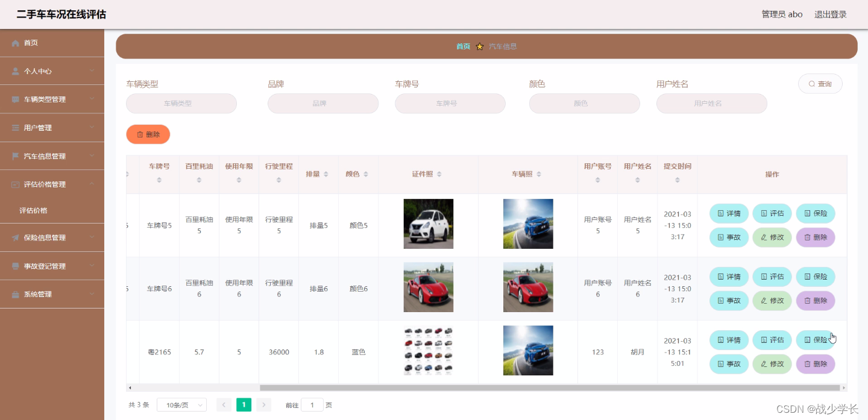The width and height of the screenshot is (868, 420).
Task: Open the 10条/页 page size dropdown
Action: click(181, 404)
